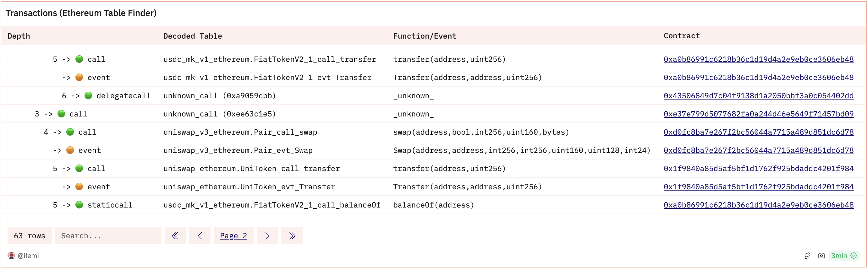Viewport: 868px width, 270px height.
Task: Jump to the first page with double-left chevron
Action: 175,236
